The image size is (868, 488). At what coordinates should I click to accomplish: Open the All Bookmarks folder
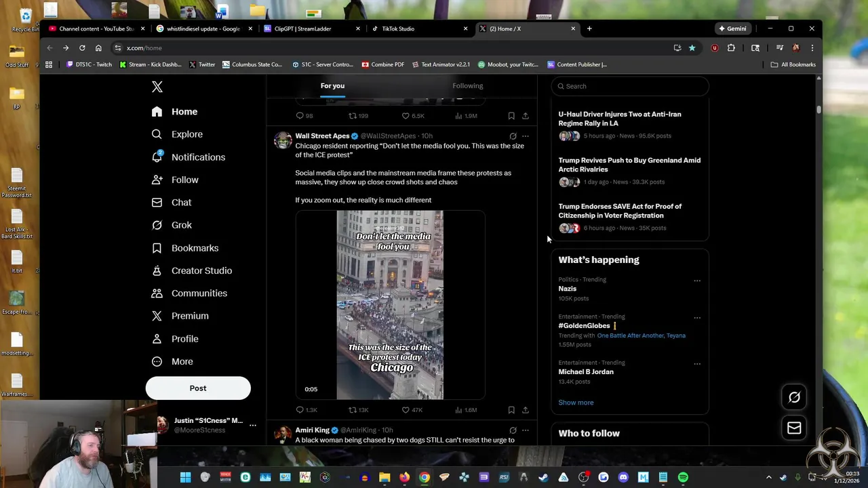793,64
